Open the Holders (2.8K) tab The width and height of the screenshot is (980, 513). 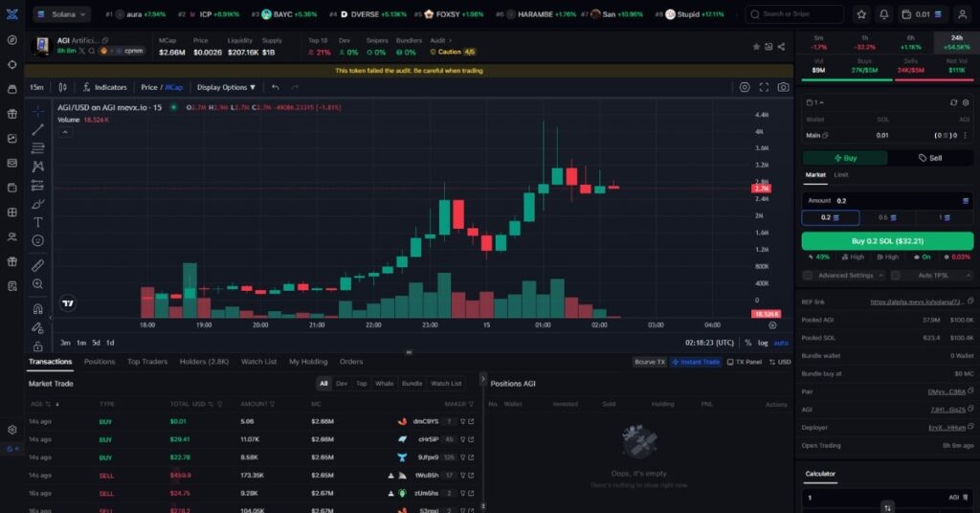[x=204, y=362]
